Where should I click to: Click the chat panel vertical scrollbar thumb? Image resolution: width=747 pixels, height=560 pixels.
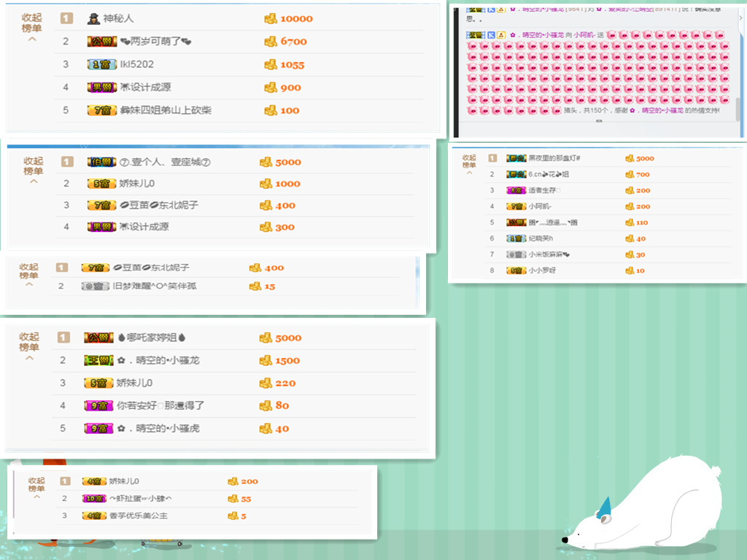[738, 109]
